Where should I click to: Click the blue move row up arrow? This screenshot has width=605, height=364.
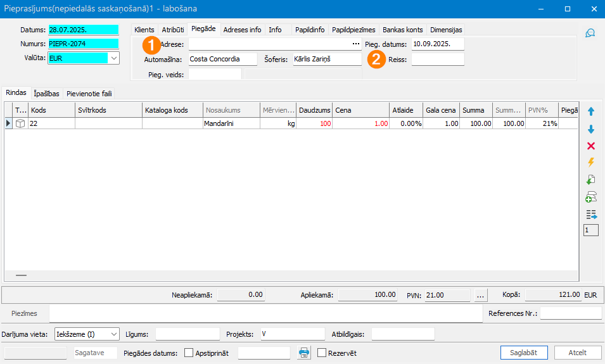click(x=590, y=112)
